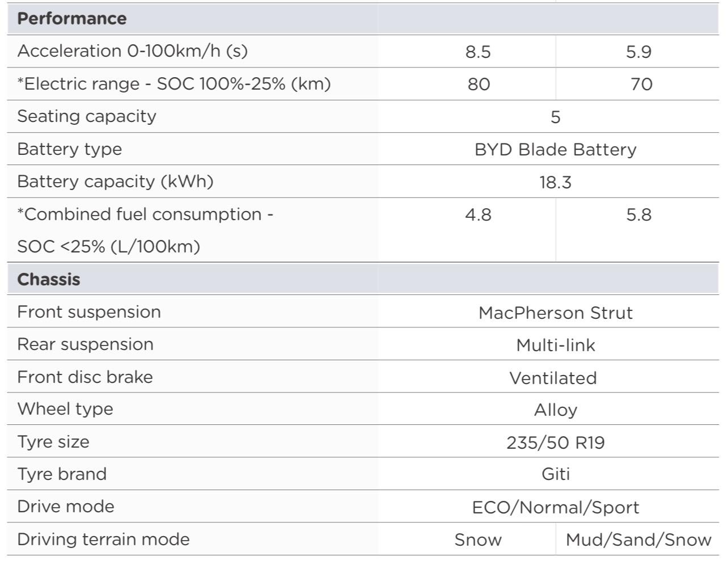
Task: Click the Driving terrain mode label
Action: tap(104, 540)
